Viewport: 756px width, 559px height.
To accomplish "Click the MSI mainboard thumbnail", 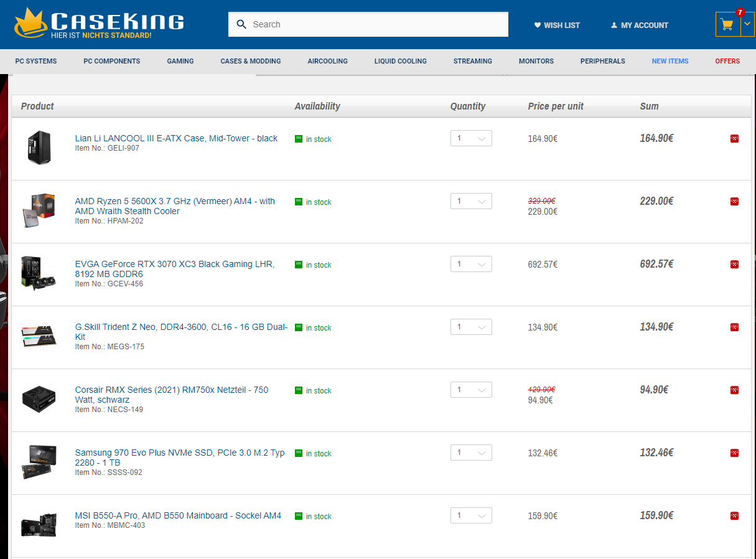I will point(39,525).
